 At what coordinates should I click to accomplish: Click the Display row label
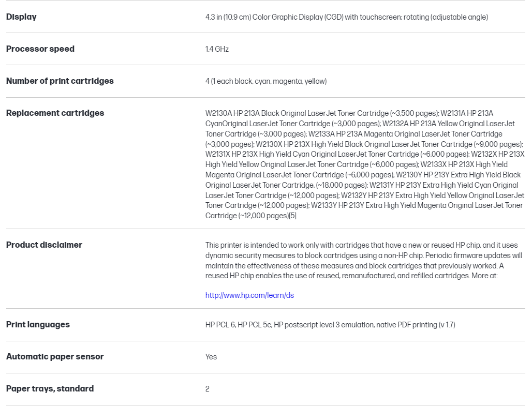21,17
